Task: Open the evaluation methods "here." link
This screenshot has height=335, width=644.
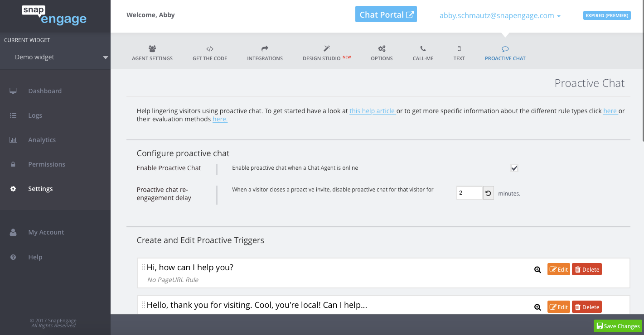Action: tap(220, 119)
